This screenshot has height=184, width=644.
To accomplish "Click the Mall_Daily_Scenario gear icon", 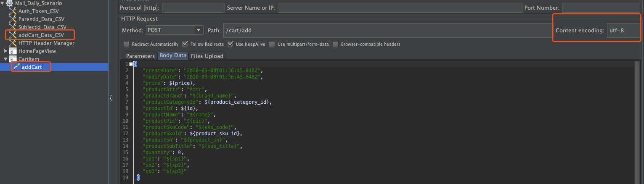I will [10, 3].
